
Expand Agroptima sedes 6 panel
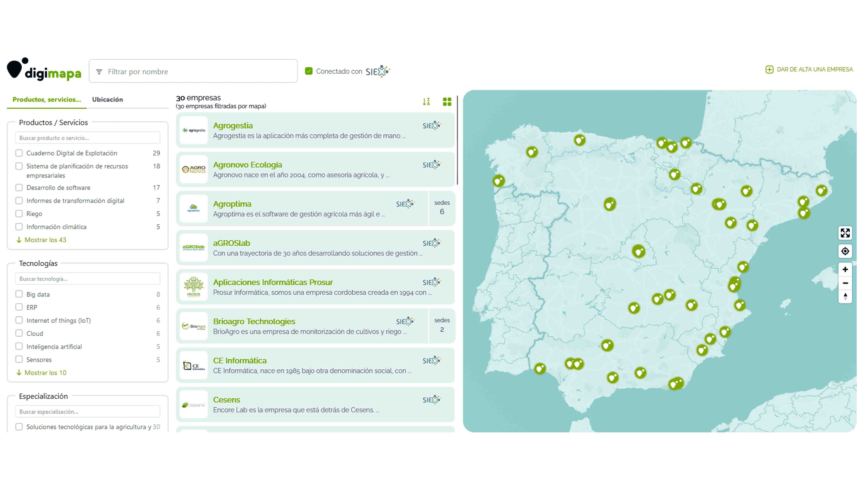click(442, 208)
